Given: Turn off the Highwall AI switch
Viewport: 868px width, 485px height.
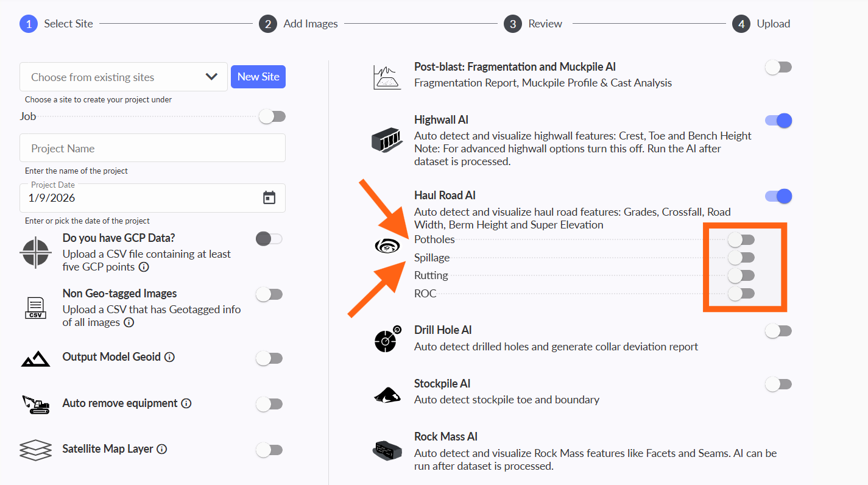Looking at the screenshot, I should pyautogui.click(x=778, y=121).
